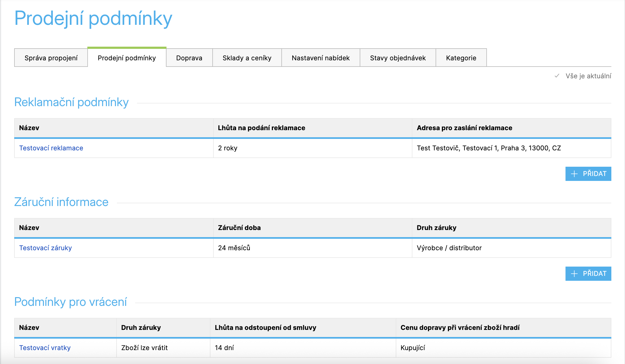Click the Vše je aktuální status text
This screenshot has width=625, height=364.
point(588,76)
